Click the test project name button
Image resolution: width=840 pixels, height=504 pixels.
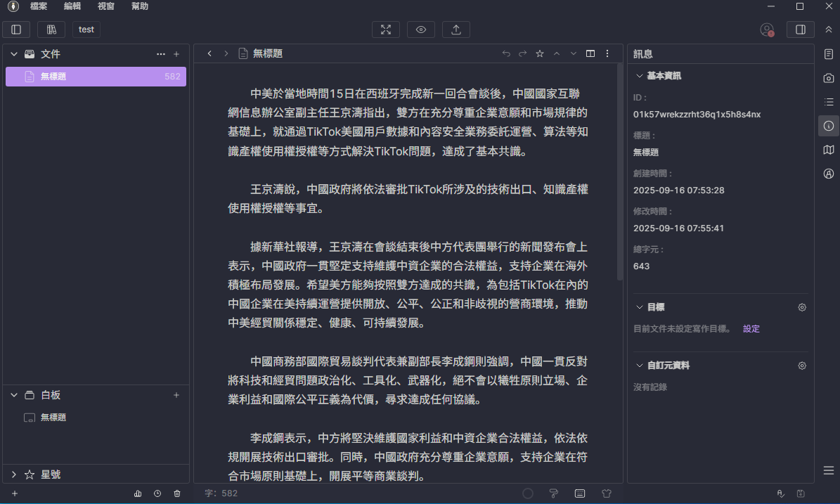pos(86,30)
